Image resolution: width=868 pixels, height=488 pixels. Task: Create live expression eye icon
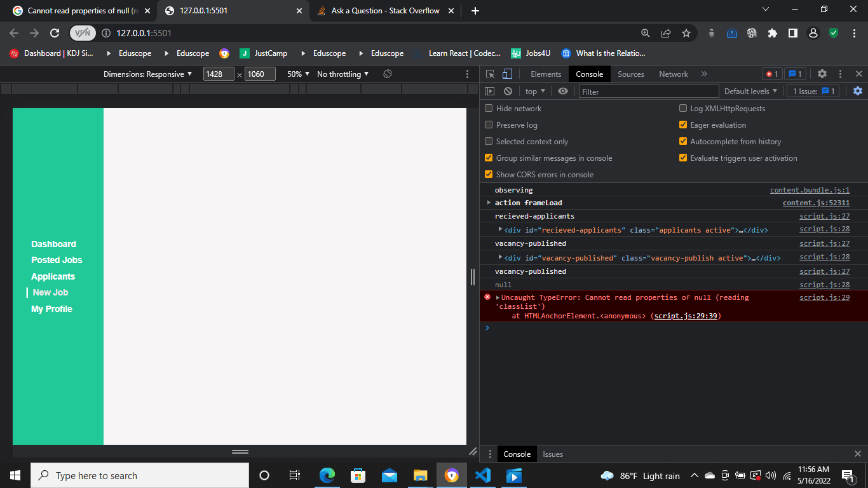(562, 91)
